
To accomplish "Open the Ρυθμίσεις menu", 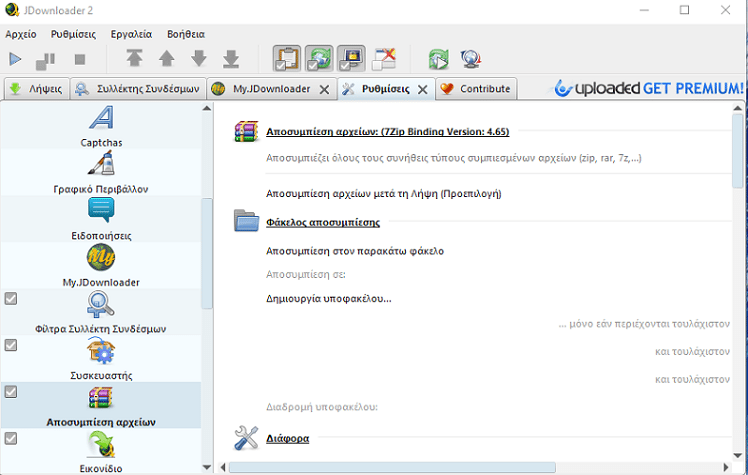I will [73, 34].
